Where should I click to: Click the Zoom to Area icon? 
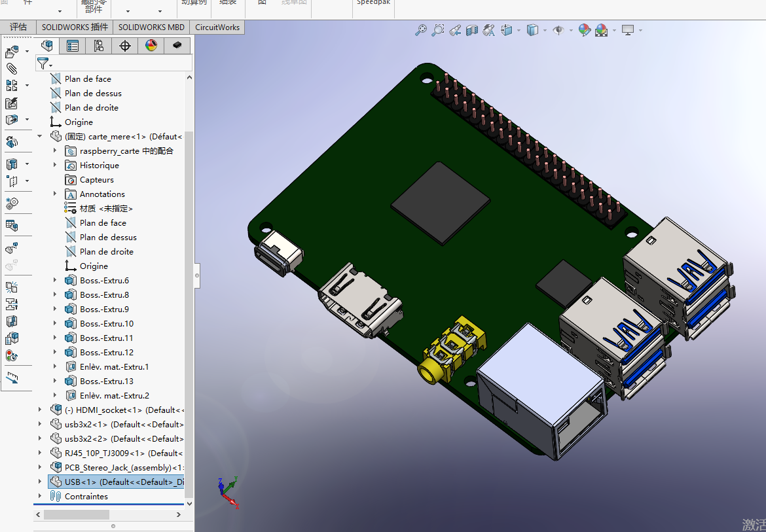438,30
